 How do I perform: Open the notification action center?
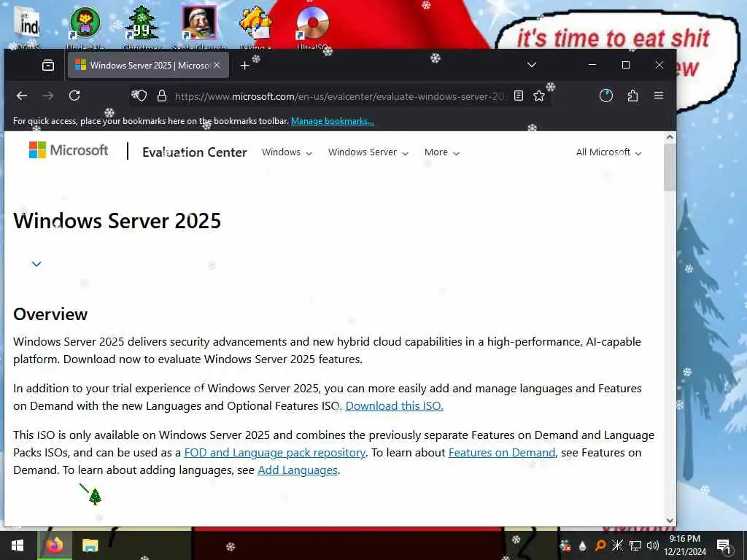coord(724,545)
